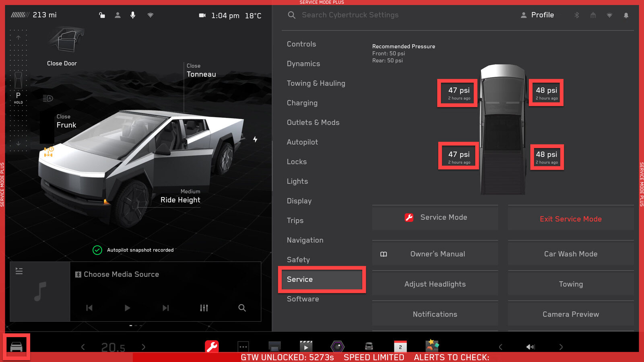644x362 pixels.
Task: Tap the unlocked padlock status icon
Action: (102, 15)
